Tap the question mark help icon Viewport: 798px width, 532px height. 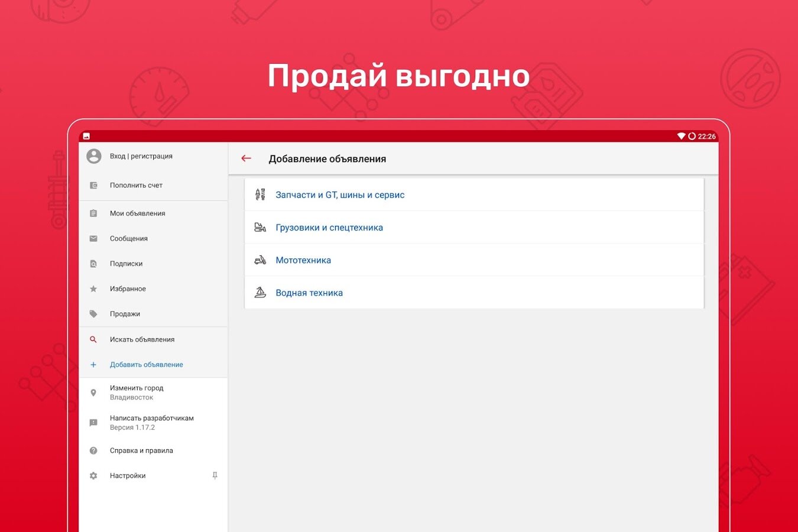click(x=93, y=450)
